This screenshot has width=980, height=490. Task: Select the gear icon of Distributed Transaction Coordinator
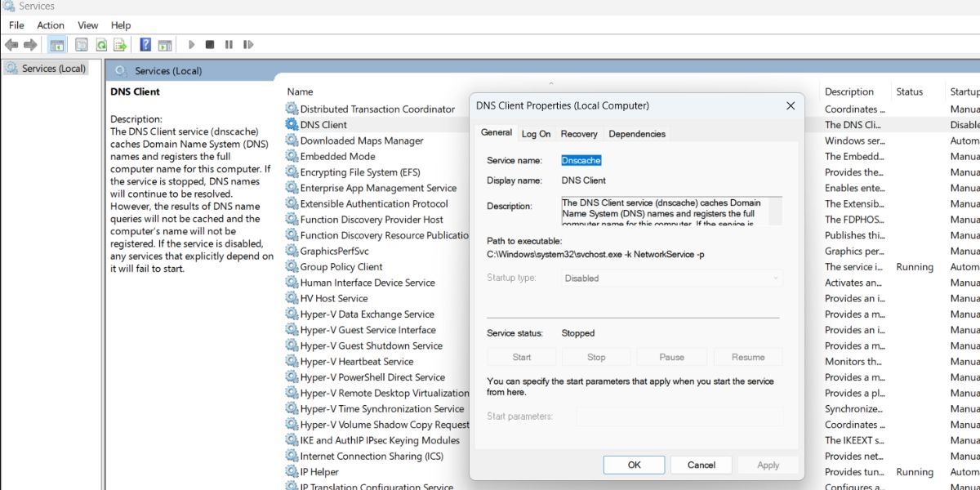(x=292, y=109)
